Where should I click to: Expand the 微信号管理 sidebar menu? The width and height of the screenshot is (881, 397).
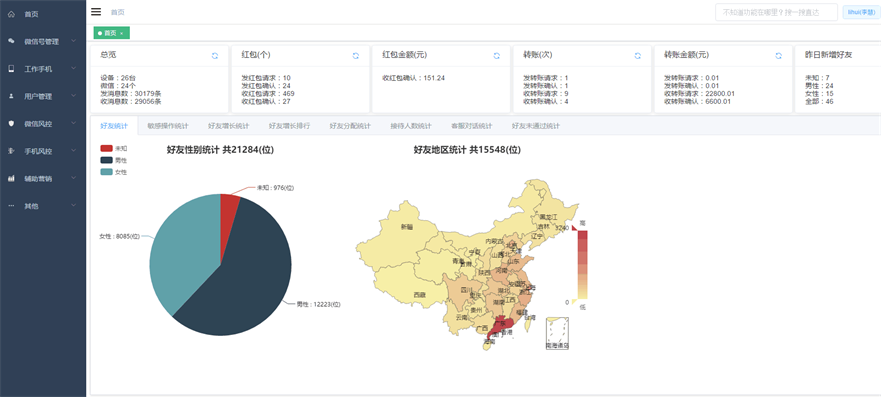pos(43,42)
